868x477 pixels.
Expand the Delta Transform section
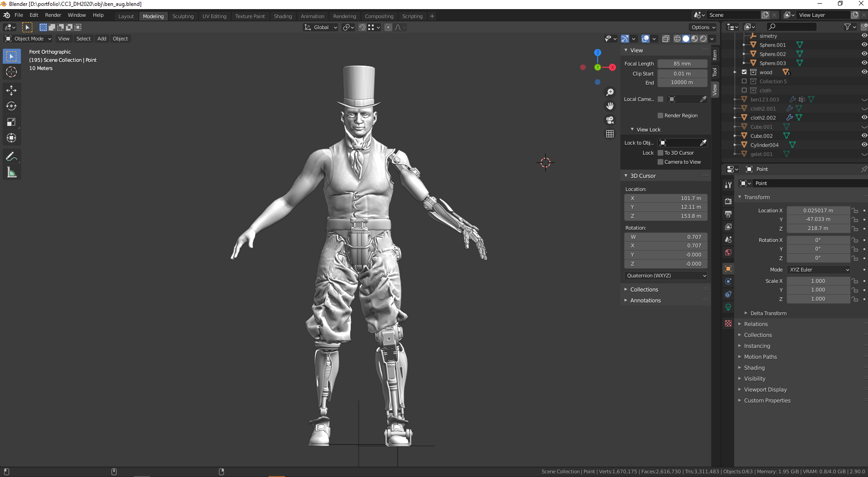point(768,313)
